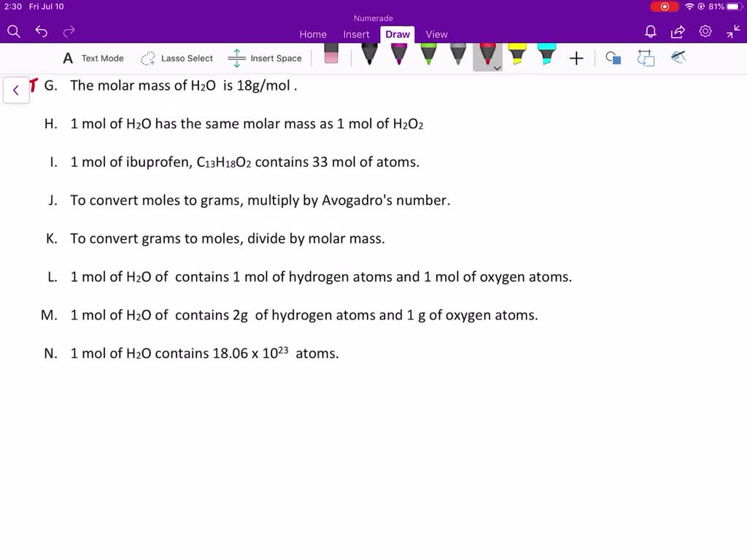
Task: Collapse the page with the left sidebar chevron
Action: pyautogui.click(x=15, y=90)
